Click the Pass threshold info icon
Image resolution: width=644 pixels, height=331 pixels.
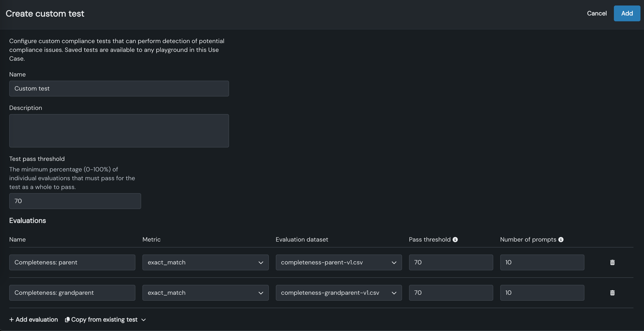coord(455,240)
